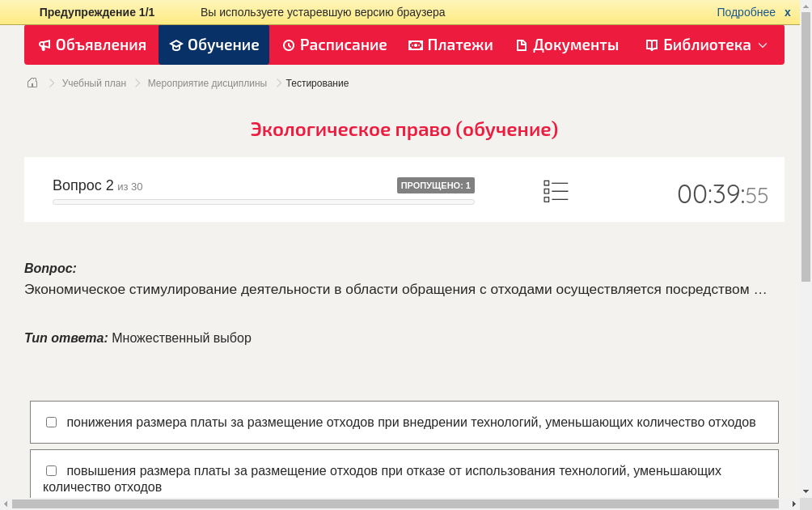The width and height of the screenshot is (812, 510).
Task: Click the book icon beside Библиотека
Action: [652, 45]
